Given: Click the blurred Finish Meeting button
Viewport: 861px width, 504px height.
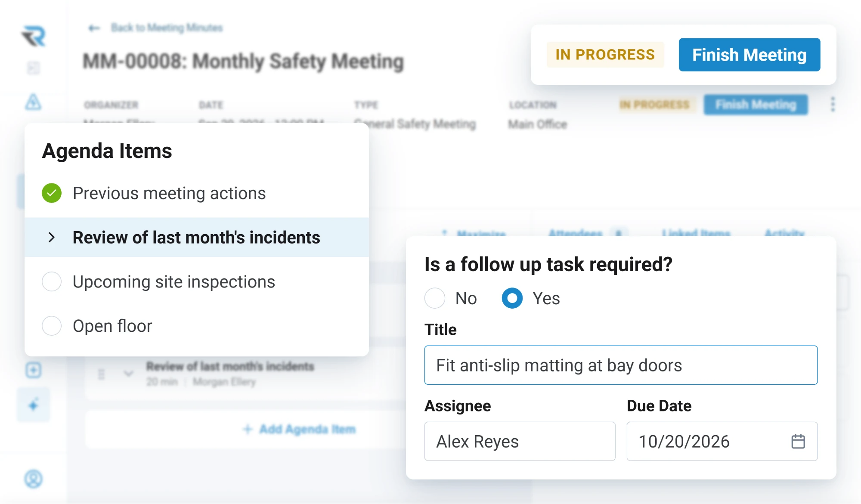Looking at the screenshot, I should 756,105.
